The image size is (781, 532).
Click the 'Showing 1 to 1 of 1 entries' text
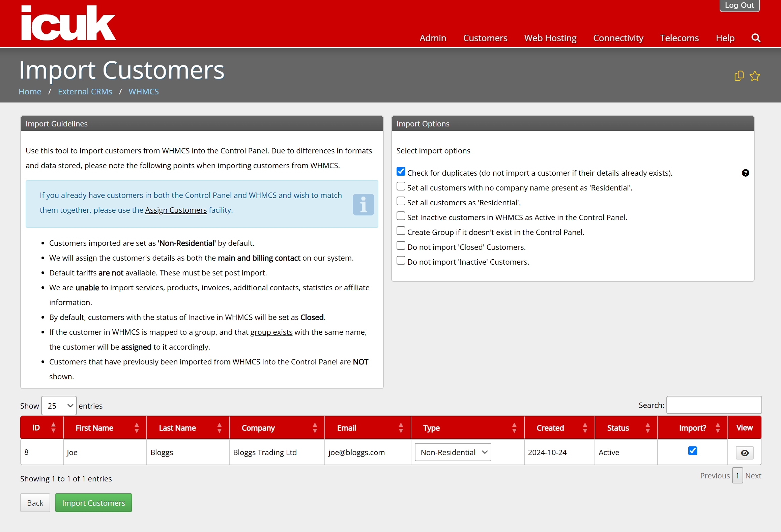pos(66,479)
